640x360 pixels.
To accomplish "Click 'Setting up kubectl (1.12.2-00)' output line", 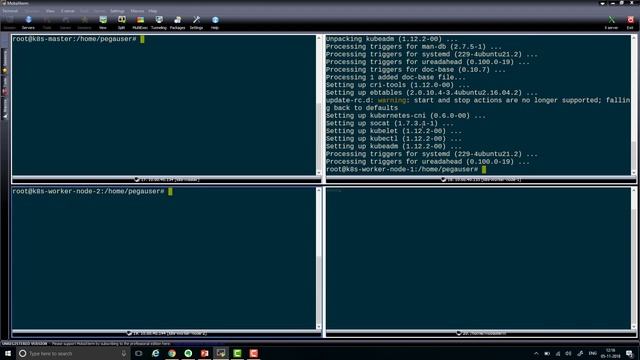I will pos(393,139).
